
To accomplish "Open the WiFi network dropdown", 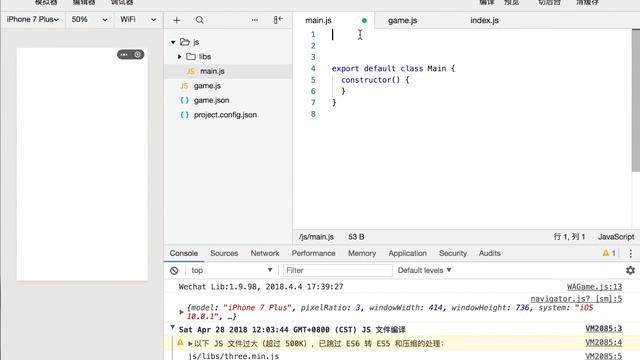I will pyautogui.click(x=138, y=20).
